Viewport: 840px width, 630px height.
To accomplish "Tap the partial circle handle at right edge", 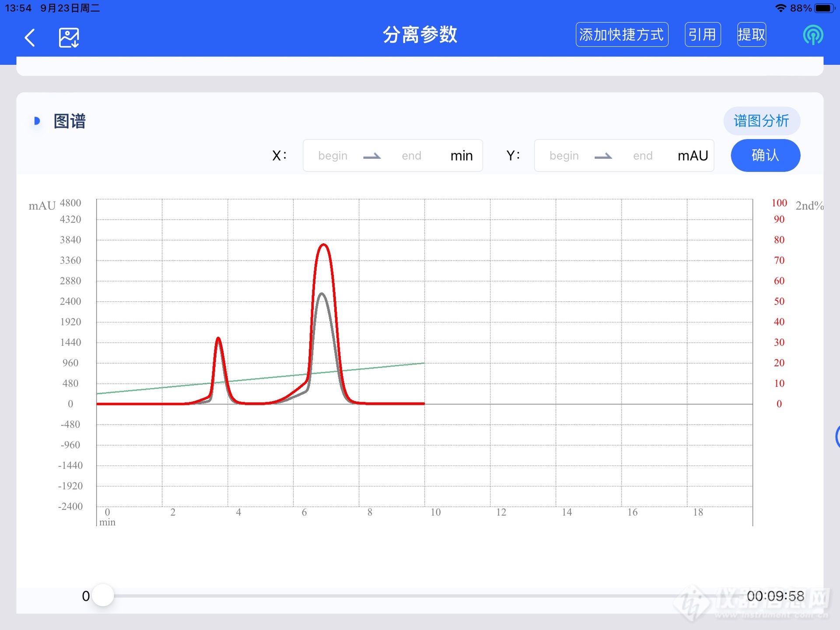I will 837,436.
